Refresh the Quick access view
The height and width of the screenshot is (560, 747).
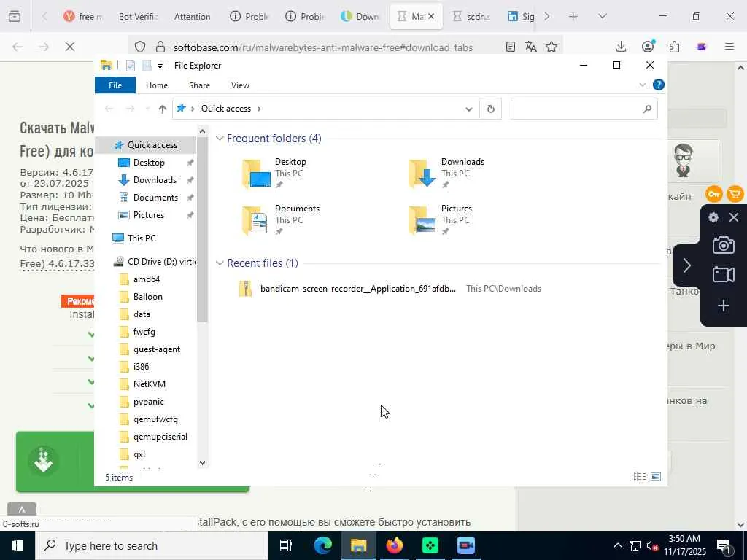pyautogui.click(x=491, y=109)
